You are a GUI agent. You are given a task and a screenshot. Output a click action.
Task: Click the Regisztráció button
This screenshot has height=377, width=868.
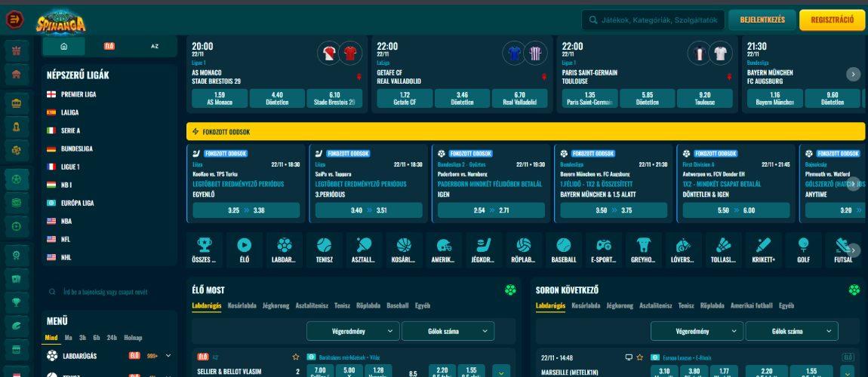coord(832,20)
